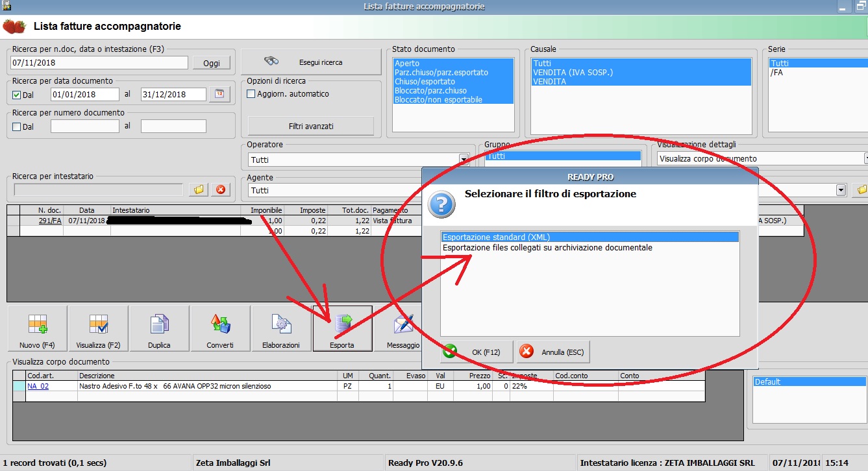Image resolution: width=868 pixels, height=471 pixels.
Task: Select Chiuso/esportato in Stato documento
Action: point(453,82)
